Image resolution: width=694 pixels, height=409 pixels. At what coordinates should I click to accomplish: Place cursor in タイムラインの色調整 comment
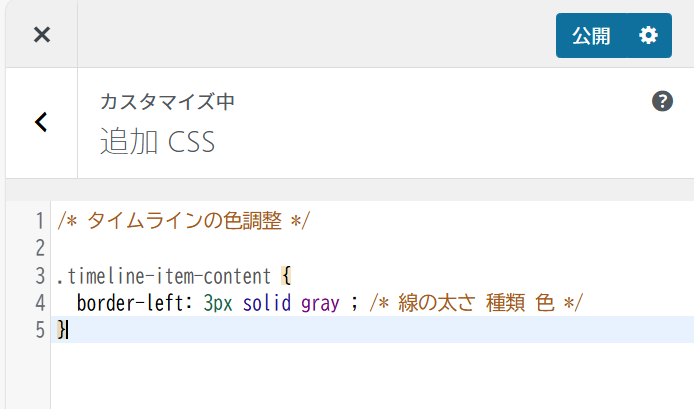pos(185,221)
